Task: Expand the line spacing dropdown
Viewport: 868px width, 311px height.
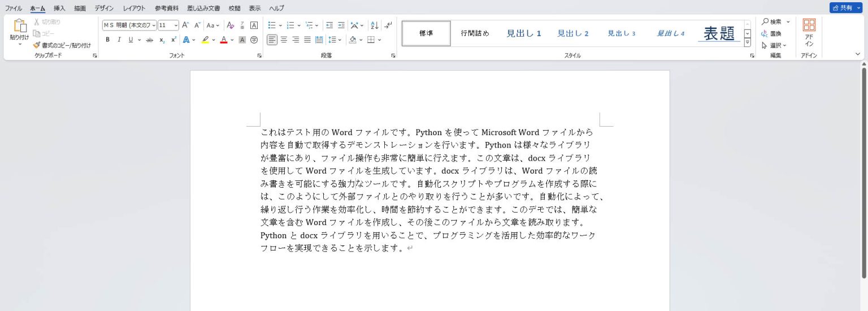Action: [339, 40]
